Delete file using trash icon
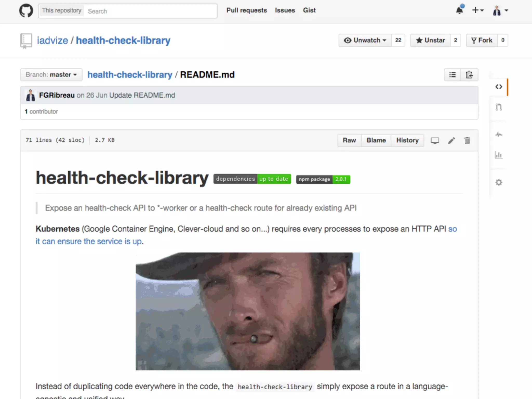The width and height of the screenshot is (532, 399). [x=467, y=141]
